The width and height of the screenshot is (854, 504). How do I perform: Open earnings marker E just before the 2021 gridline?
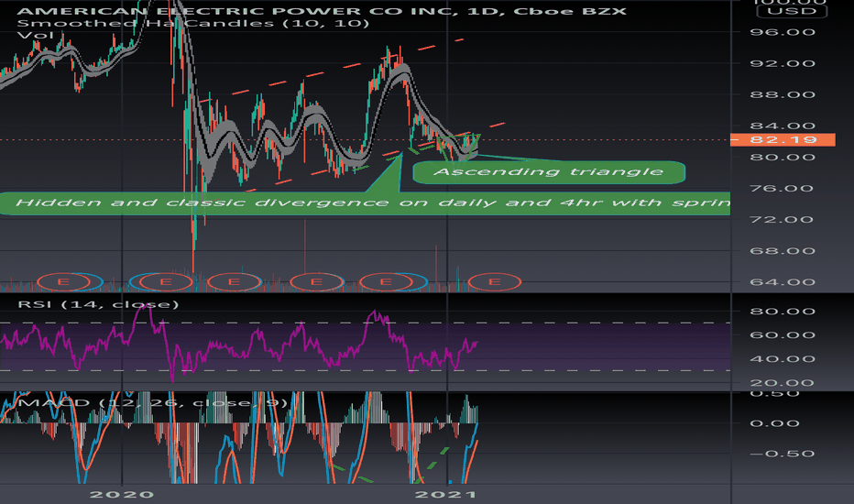pyautogui.click(x=386, y=281)
